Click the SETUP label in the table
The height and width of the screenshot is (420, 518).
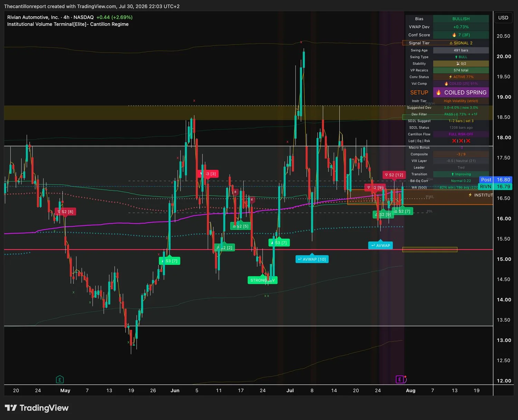point(419,92)
